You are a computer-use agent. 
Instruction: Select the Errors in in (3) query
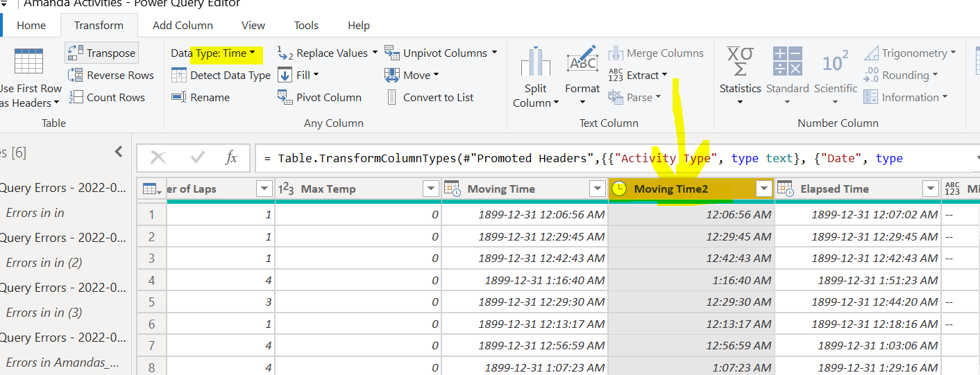44,313
